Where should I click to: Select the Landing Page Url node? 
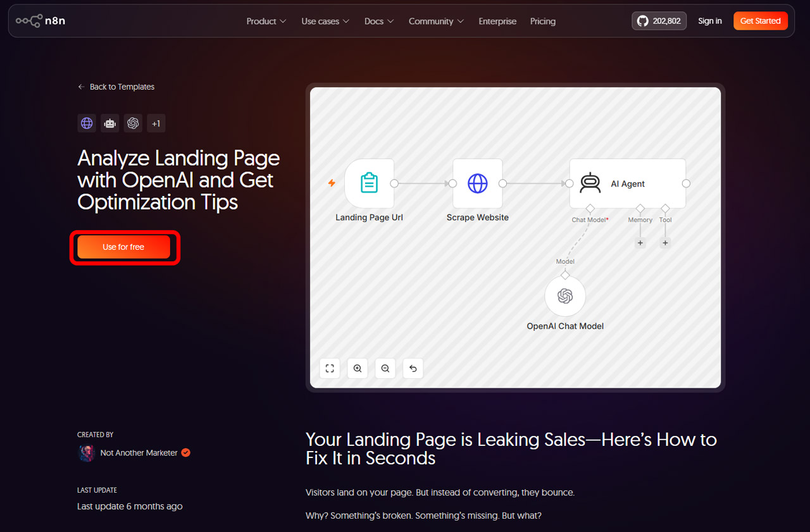click(x=369, y=183)
